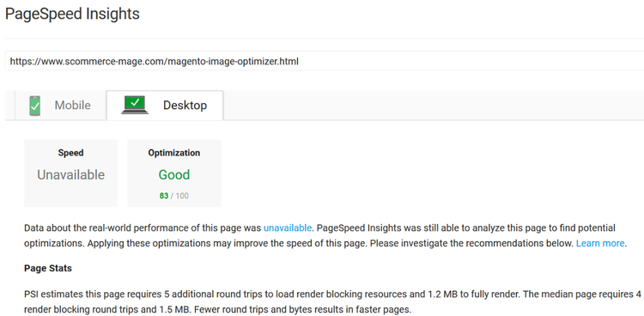The image size is (644, 316).
Task: Click the 'PSI estimates this page requires' paragraph
Action: [x=332, y=301]
